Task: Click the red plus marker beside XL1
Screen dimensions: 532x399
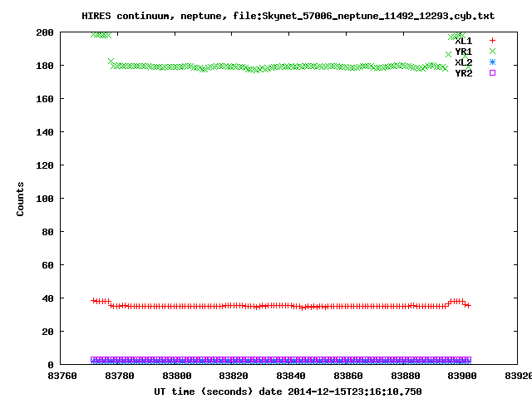Action: (x=492, y=41)
